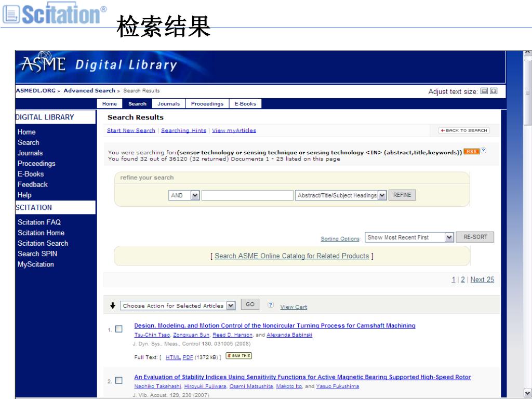The width and height of the screenshot is (532, 399).
Task: Click the down arrow beside Choose Action
Action: pos(113,305)
